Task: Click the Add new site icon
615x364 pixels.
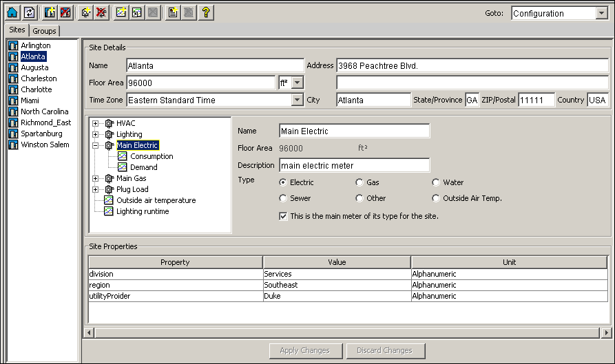Action: [50, 12]
